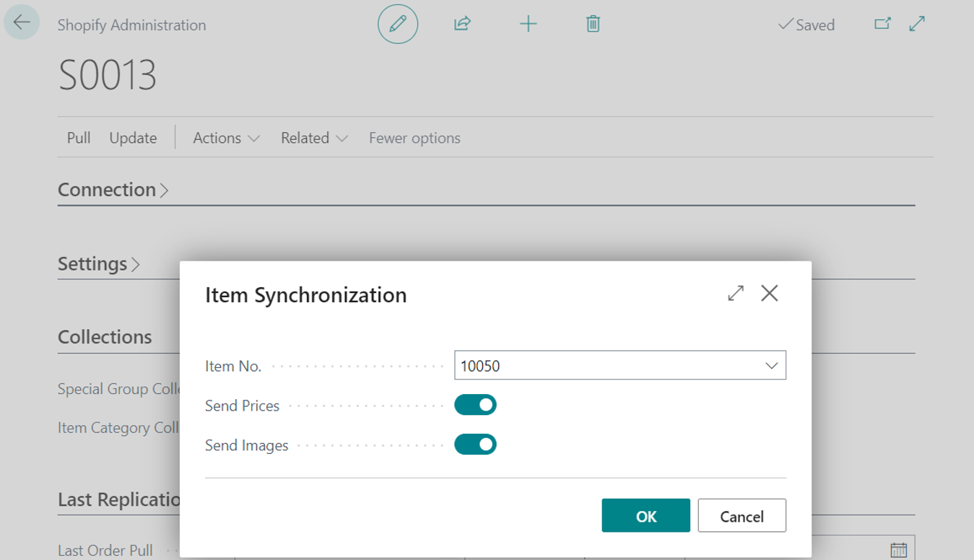This screenshot has width=974, height=560.
Task: Turn off the Send Images toggle
Action: [x=475, y=445]
